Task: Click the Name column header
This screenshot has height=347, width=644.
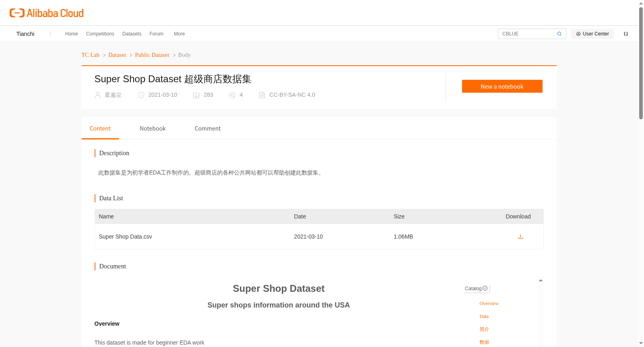Action: 106,216
